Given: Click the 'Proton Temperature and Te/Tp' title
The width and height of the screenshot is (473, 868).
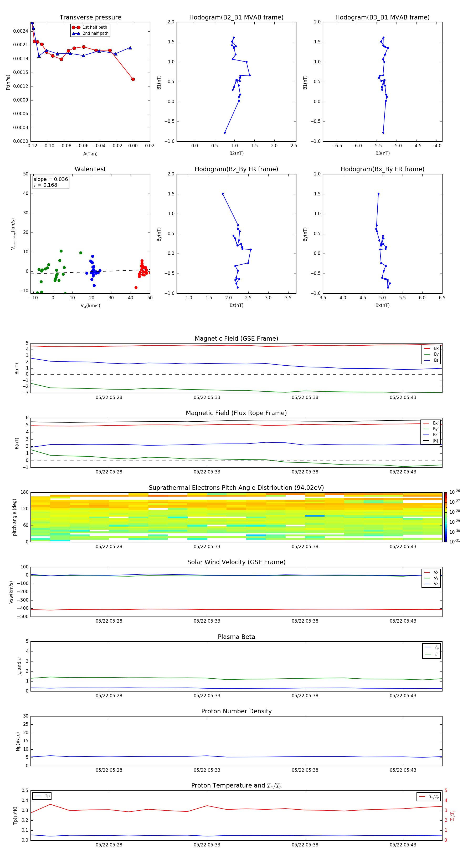Looking at the screenshot, I should click(x=236, y=786).
